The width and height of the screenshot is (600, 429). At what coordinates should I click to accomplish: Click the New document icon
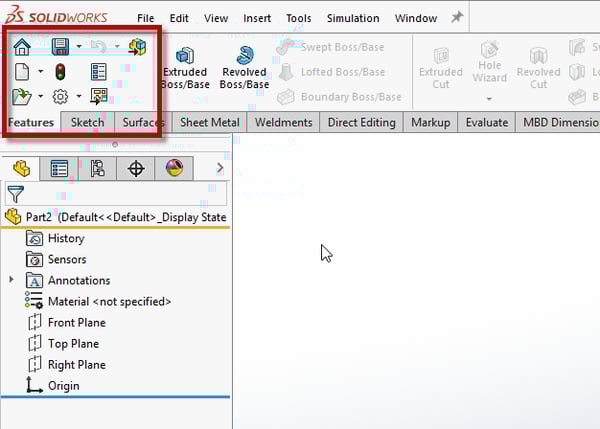coord(22,72)
